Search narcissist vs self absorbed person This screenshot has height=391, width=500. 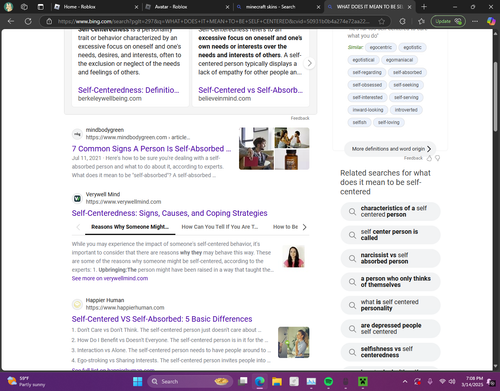390,258
